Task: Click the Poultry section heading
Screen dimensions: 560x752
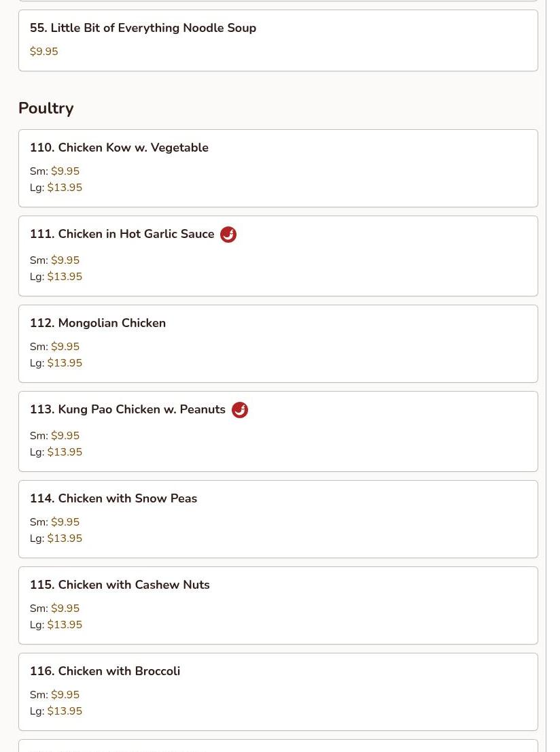Action: 46,108
